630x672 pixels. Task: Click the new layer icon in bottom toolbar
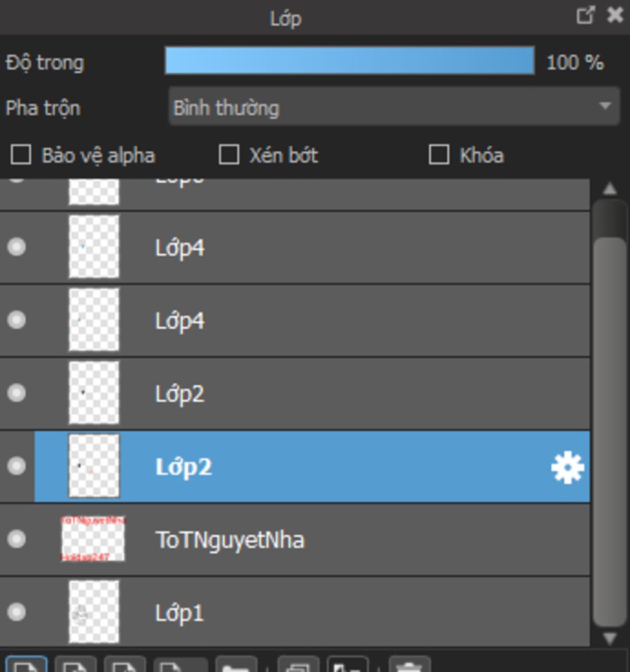click(26, 663)
